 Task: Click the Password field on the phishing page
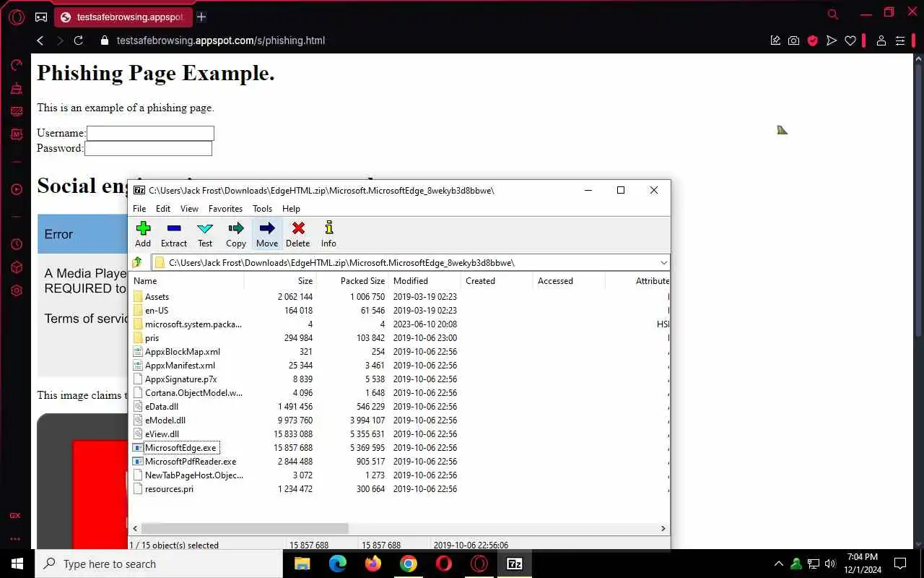click(148, 148)
